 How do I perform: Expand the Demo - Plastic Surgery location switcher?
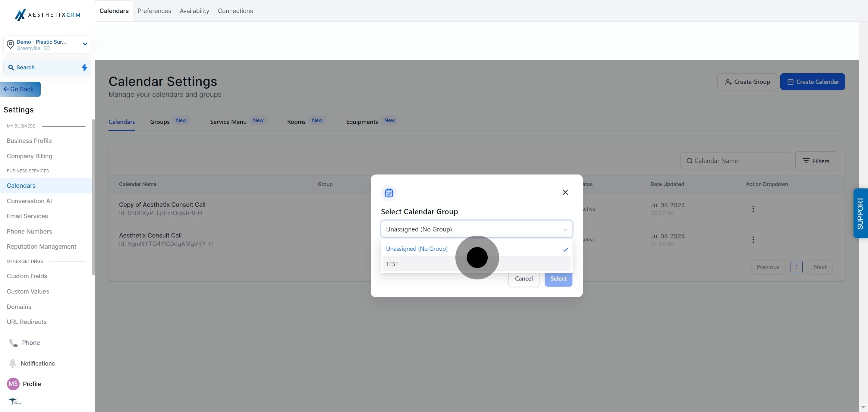click(x=85, y=44)
